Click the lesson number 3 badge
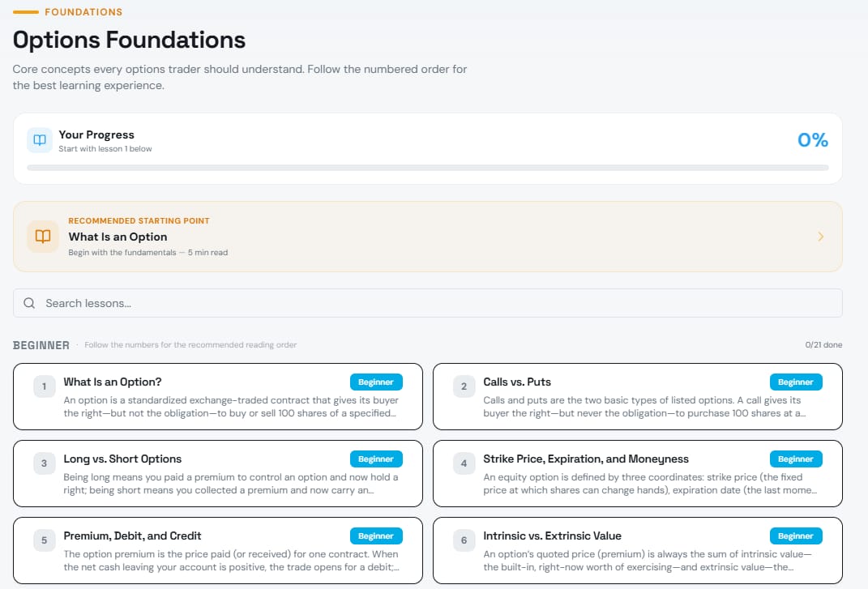The height and width of the screenshot is (589, 868). pyautogui.click(x=45, y=463)
